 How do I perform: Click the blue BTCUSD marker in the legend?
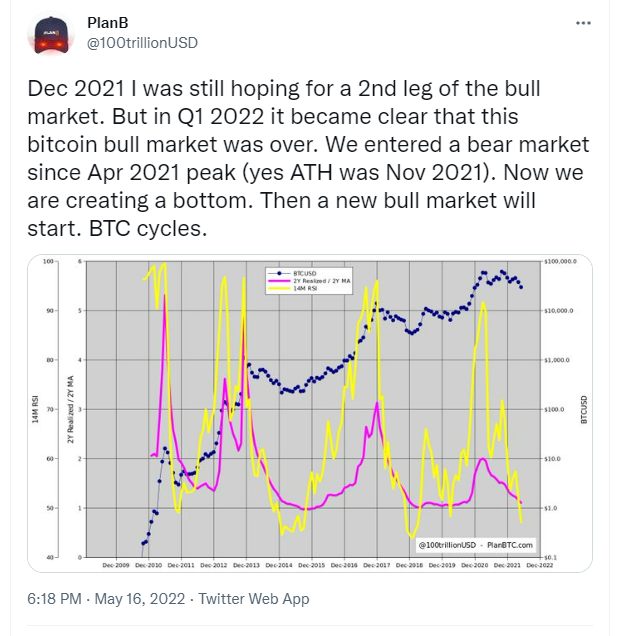[x=279, y=273]
